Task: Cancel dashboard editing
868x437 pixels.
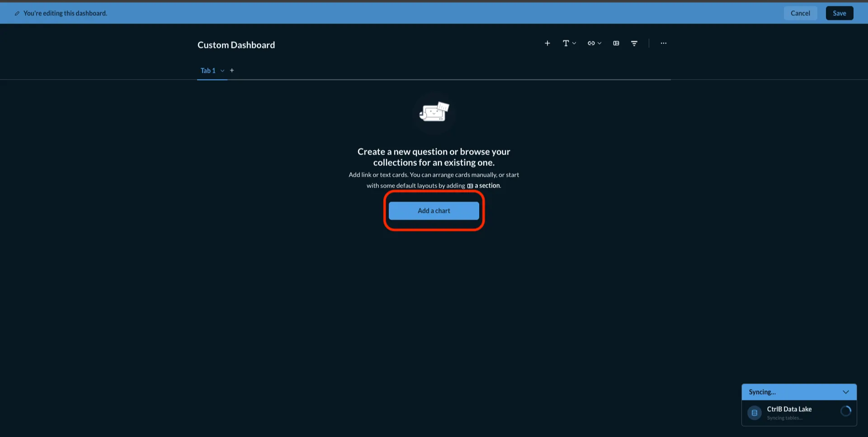Action: [x=800, y=13]
